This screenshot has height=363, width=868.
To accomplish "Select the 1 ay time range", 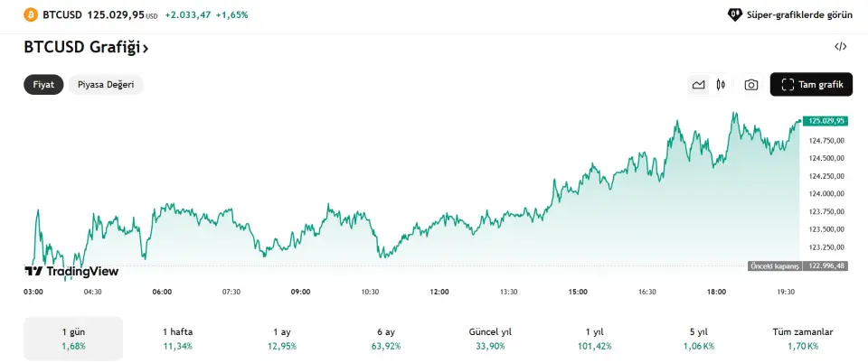I will coord(281,339).
